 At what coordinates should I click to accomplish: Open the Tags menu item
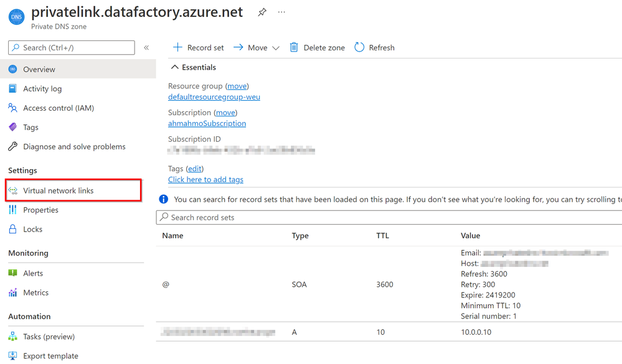[31, 127]
